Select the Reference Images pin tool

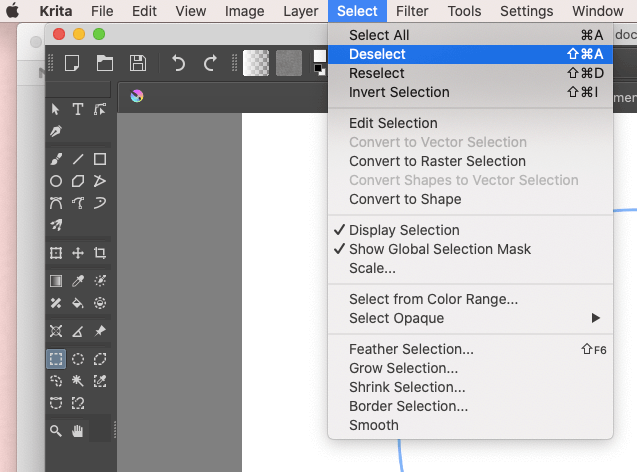pyautogui.click(x=100, y=331)
